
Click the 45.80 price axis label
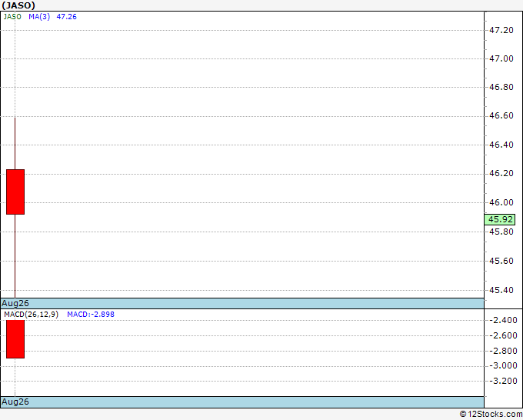[x=501, y=232]
